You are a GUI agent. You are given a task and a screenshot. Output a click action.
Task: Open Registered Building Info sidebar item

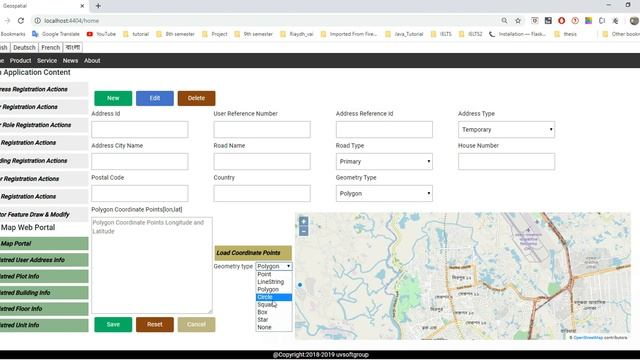[44, 293]
